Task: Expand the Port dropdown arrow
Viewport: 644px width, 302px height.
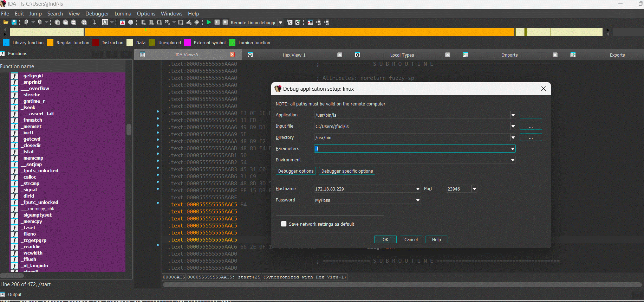Action: click(x=474, y=189)
